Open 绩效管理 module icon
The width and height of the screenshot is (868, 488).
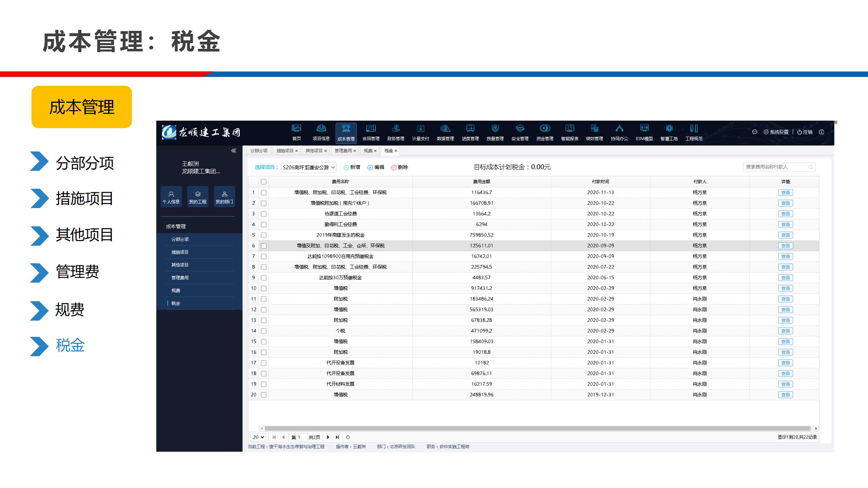(594, 133)
